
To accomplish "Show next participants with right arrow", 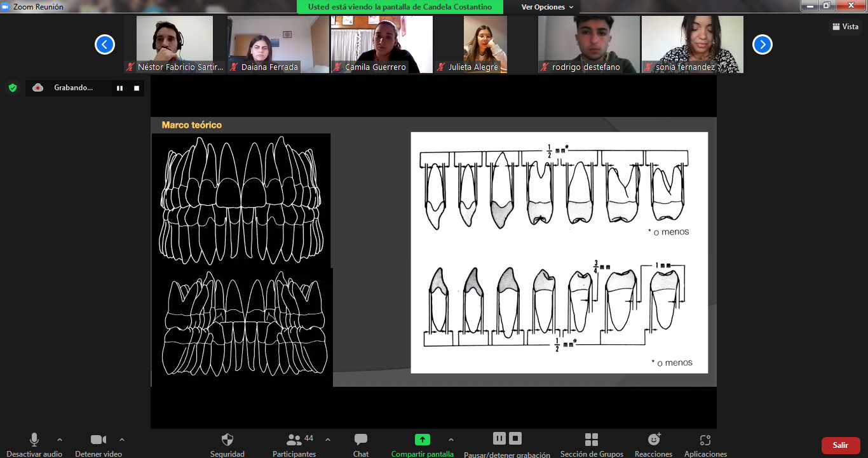I will tap(763, 44).
